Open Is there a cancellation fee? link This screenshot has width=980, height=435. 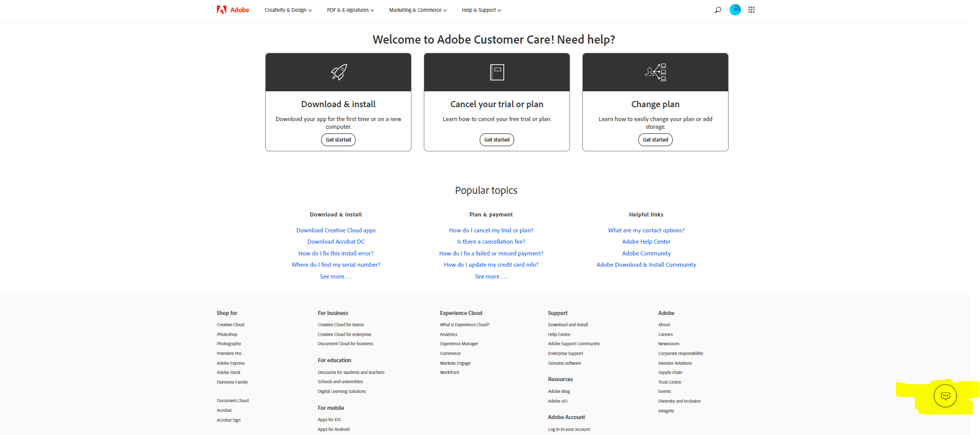pyautogui.click(x=491, y=242)
